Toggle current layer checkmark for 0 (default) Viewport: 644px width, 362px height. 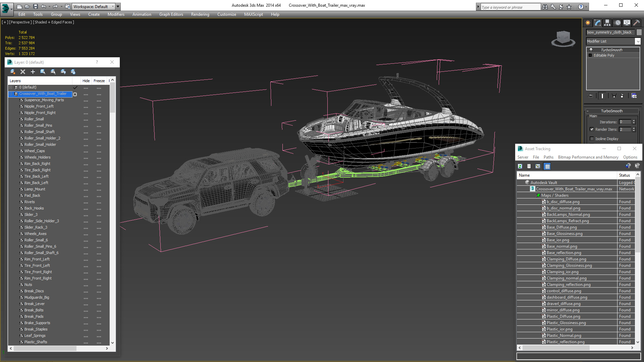click(x=75, y=87)
